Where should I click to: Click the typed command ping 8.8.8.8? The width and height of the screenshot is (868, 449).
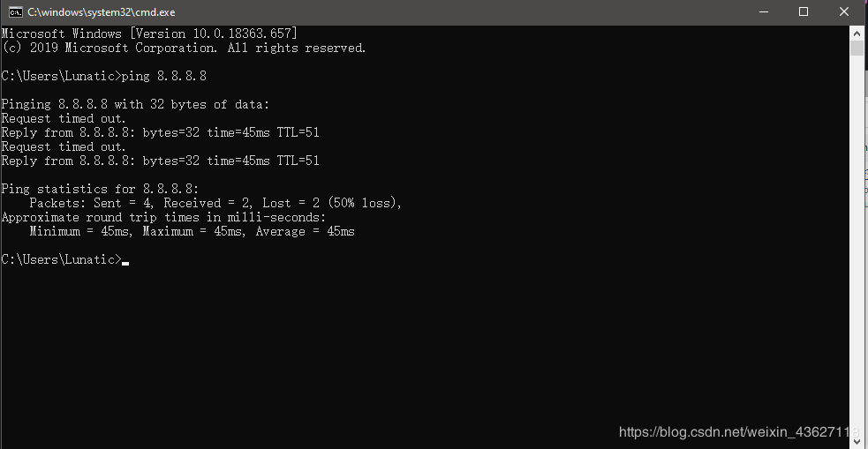point(164,76)
